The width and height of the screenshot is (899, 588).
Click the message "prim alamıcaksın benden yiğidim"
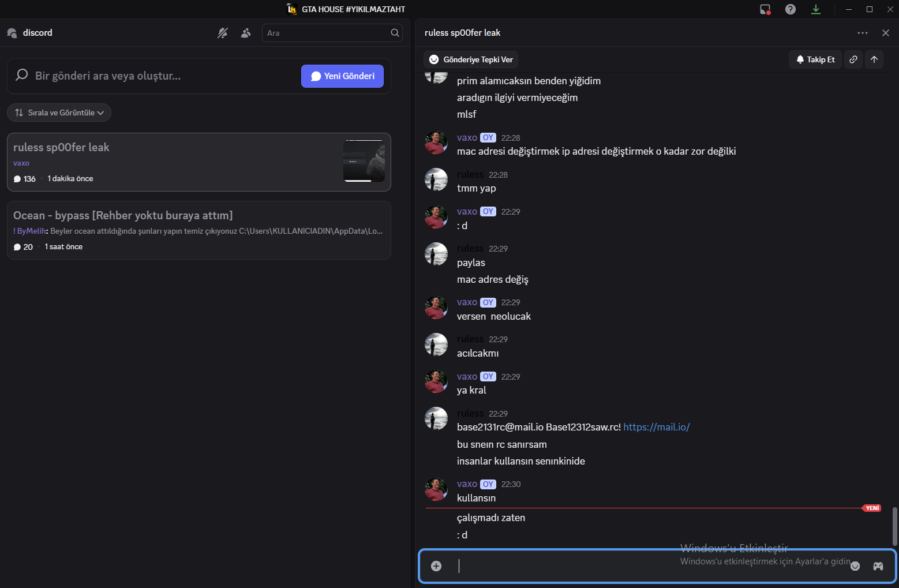529,81
